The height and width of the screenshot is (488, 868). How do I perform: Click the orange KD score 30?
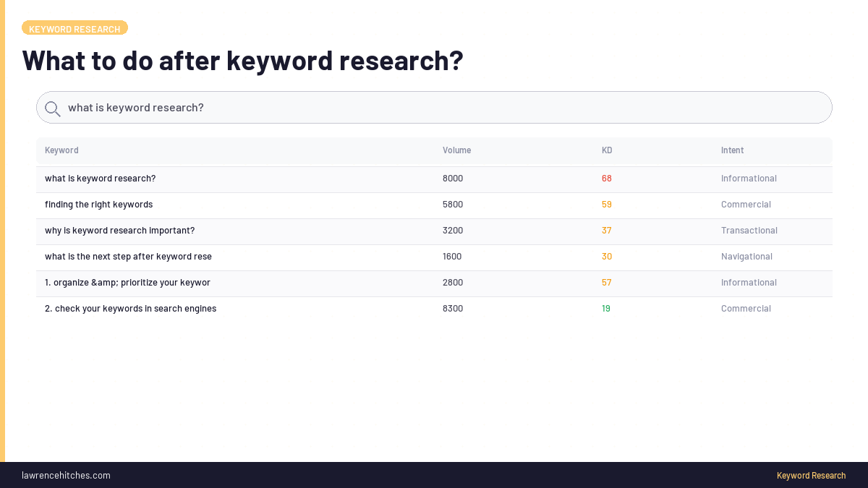[606, 256]
